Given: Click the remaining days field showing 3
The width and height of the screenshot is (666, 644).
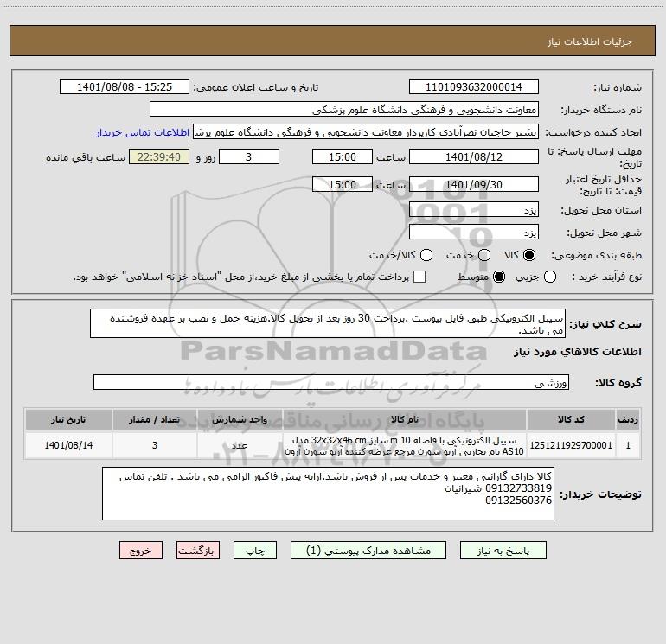Looking at the screenshot, I should 249,156.
